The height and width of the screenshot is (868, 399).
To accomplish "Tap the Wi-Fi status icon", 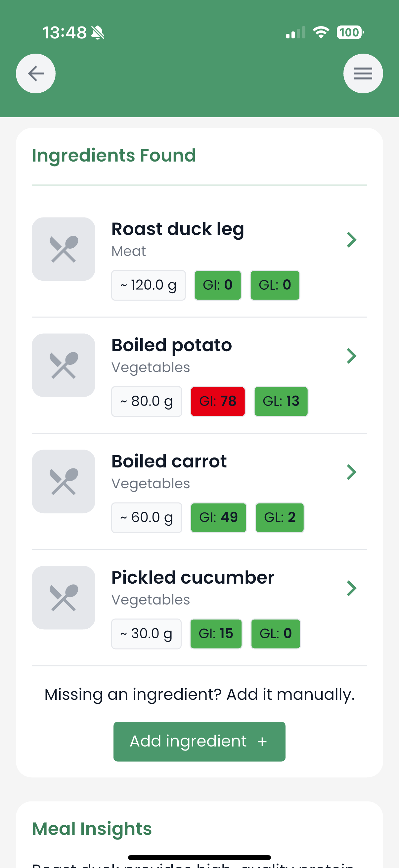I will click(321, 33).
